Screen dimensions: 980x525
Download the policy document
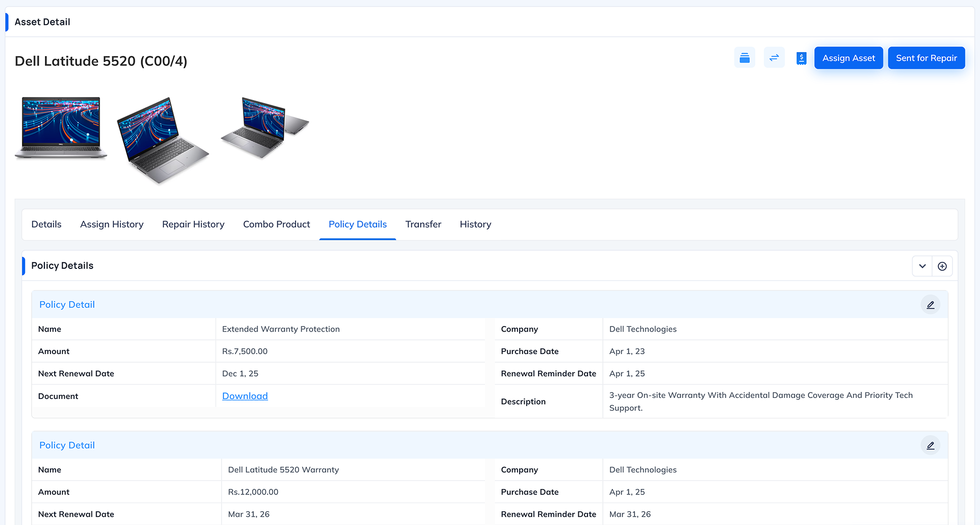pos(245,396)
